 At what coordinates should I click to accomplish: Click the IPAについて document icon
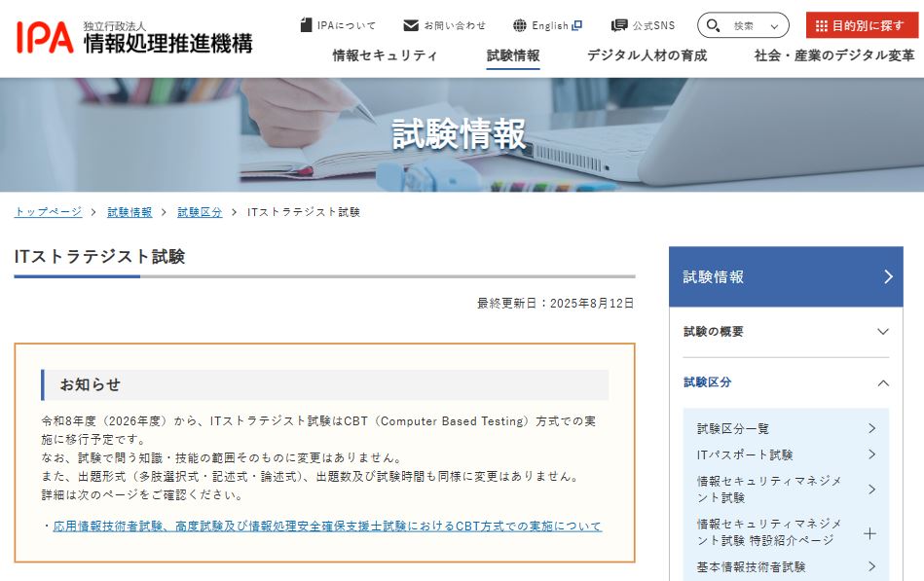tap(306, 25)
